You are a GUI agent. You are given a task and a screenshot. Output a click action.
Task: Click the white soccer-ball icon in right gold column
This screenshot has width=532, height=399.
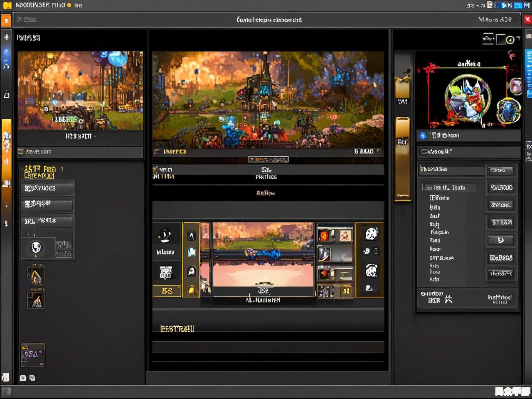click(371, 234)
